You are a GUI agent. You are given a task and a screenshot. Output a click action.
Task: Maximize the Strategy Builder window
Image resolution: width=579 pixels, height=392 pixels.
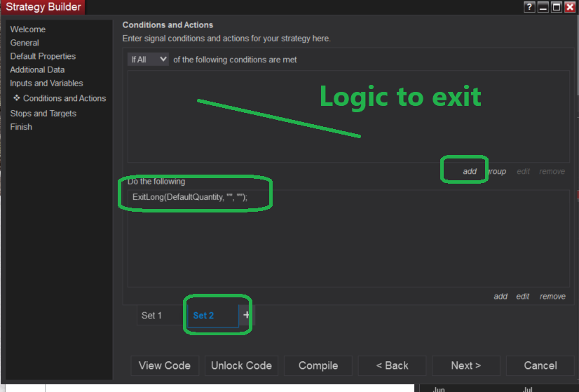click(557, 7)
